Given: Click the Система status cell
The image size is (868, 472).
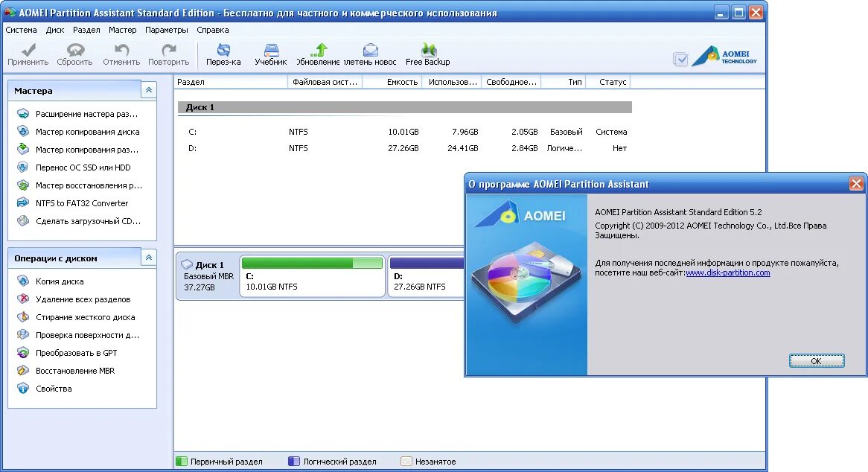Looking at the screenshot, I should (x=611, y=132).
